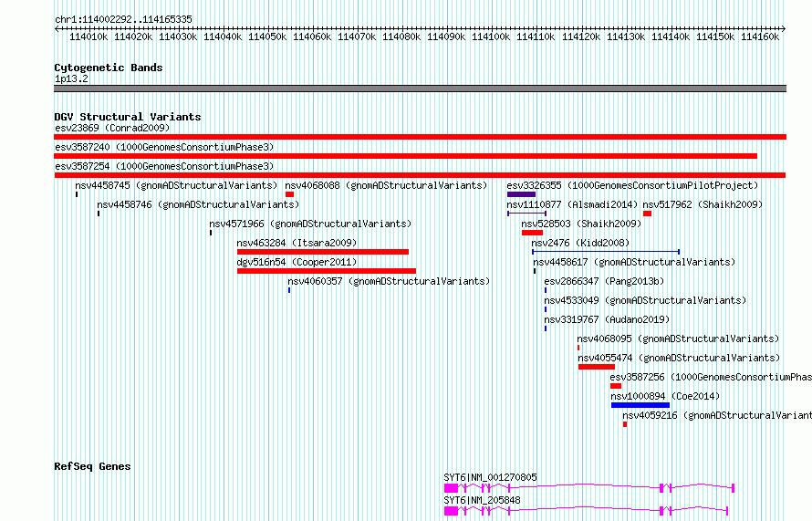Click the SYT6|NM_001270805 transcript label
Image resolution: width=812 pixels, height=521 pixels.
click(491, 477)
